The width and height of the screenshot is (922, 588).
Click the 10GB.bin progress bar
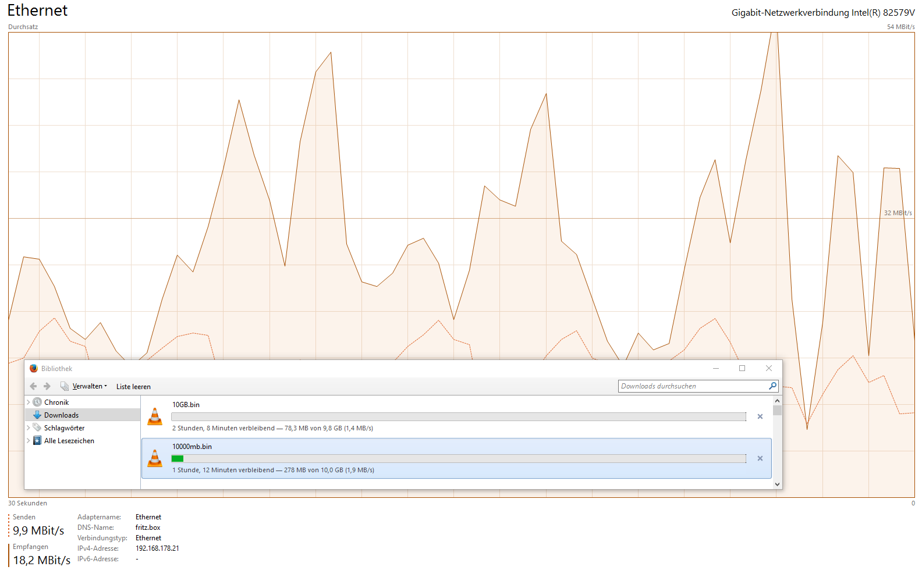459,416
